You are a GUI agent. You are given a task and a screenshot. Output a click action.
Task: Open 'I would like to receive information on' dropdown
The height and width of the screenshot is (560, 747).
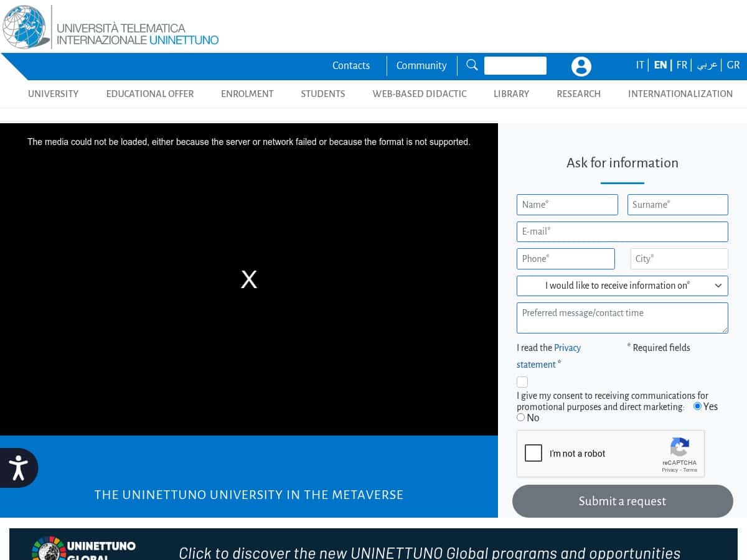tap(622, 286)
